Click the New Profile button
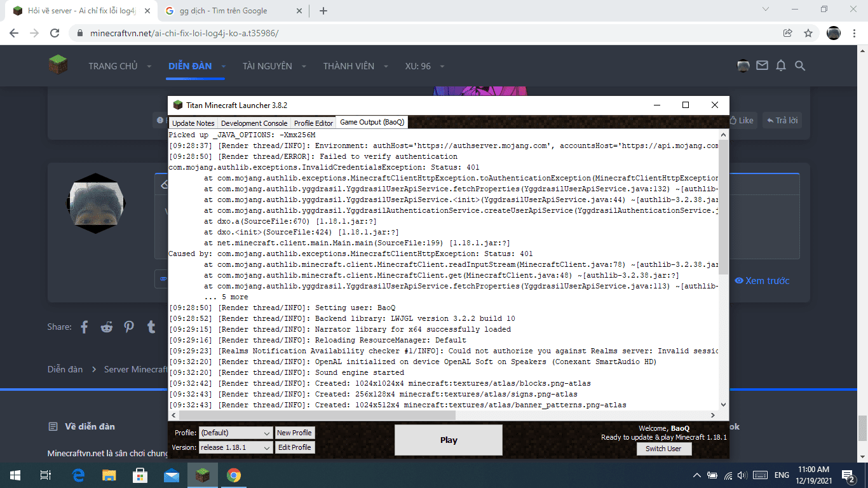Viewport: 868px width, 488px height. pos(295,433)
